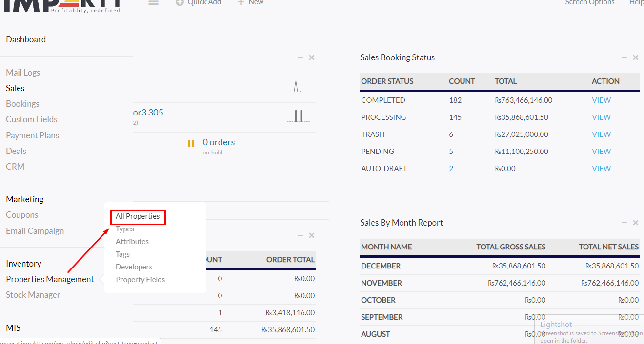Click the Stock Manager sidebar item
Screen dimensions: 644x344
click(33, 295)
